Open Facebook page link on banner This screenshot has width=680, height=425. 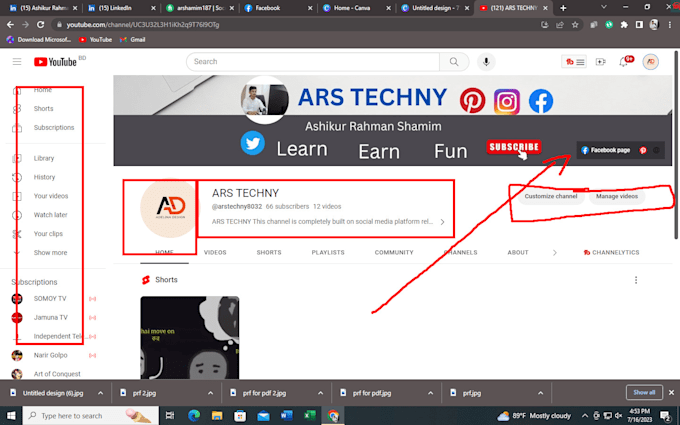click(x=606, y=150)
